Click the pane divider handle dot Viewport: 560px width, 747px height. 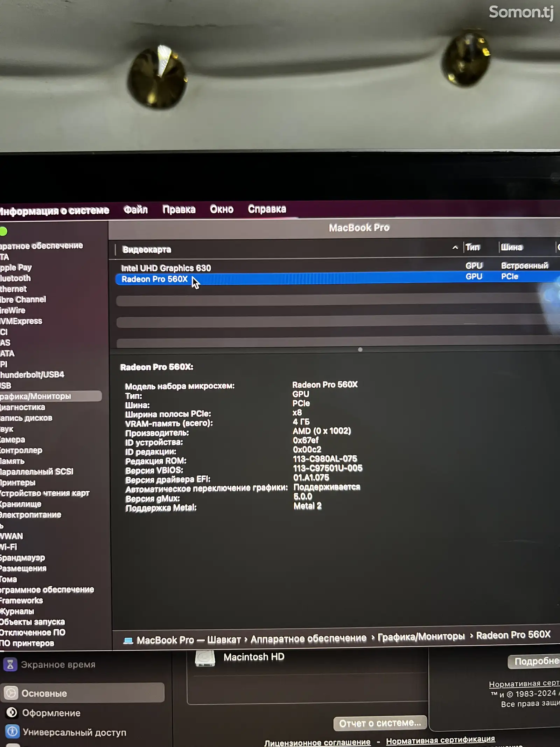click(360, 350)
